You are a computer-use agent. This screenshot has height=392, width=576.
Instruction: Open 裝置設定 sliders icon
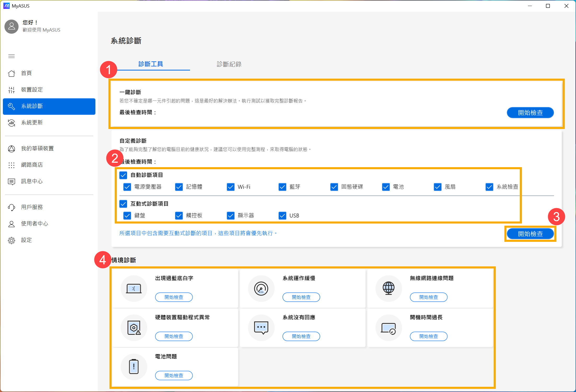point(11,90)
